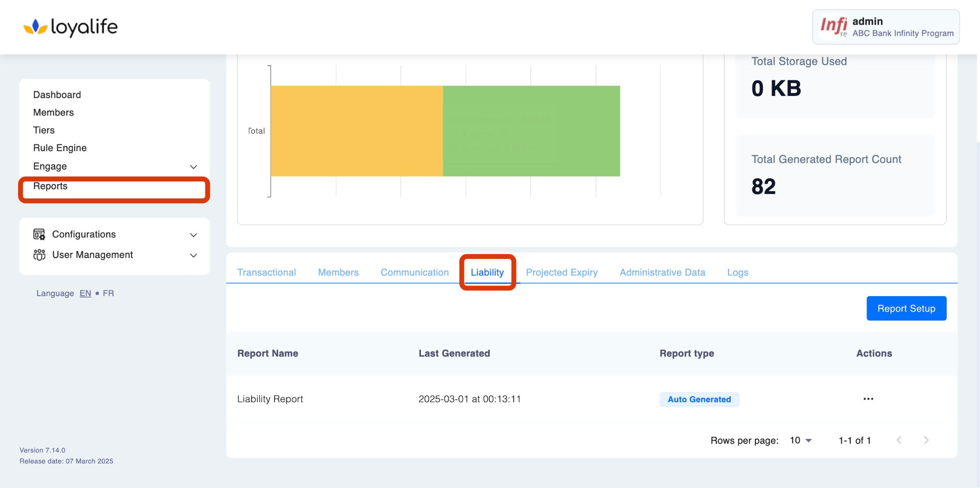Select EN language link
Viewport: 980px width, 488px height.
(x=85, y=293)
